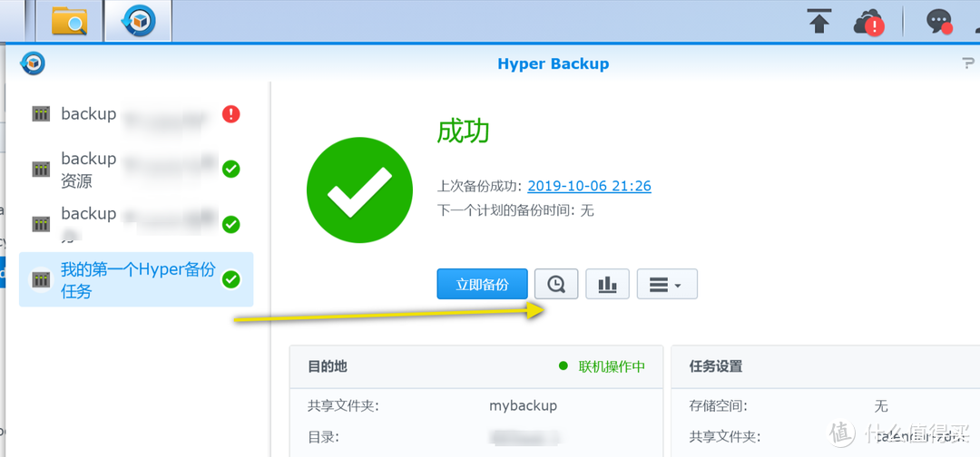The image size is (980, 457).
Task: Click the 联机操作中 status text
Action: click(x=612, y=366)
